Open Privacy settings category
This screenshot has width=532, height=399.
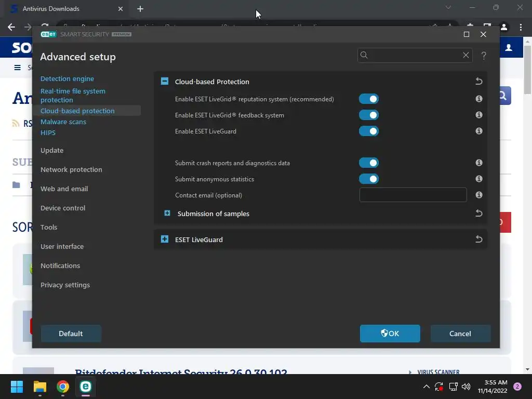(65, 285)
